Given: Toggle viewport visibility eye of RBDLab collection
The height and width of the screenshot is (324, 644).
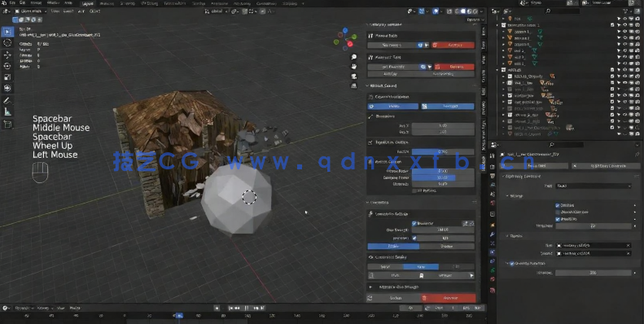Looking at the screenshot, I should tap(624, 70).
